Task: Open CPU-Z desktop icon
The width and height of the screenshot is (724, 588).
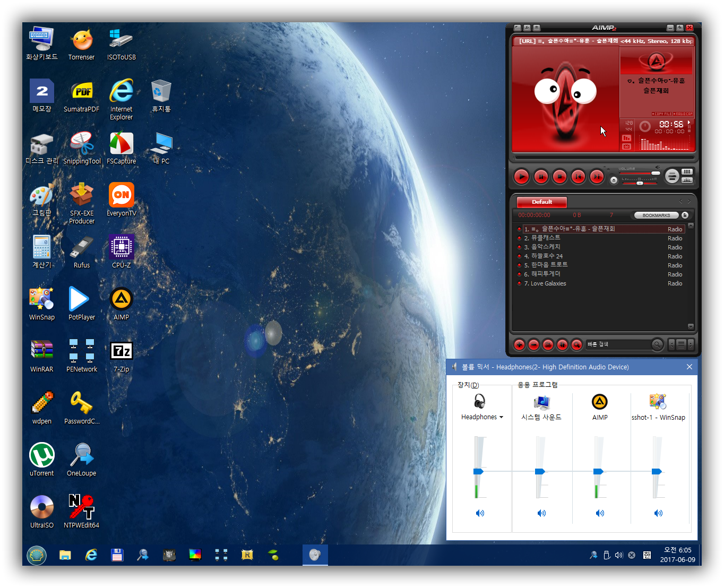Action: tap(121, 252)
